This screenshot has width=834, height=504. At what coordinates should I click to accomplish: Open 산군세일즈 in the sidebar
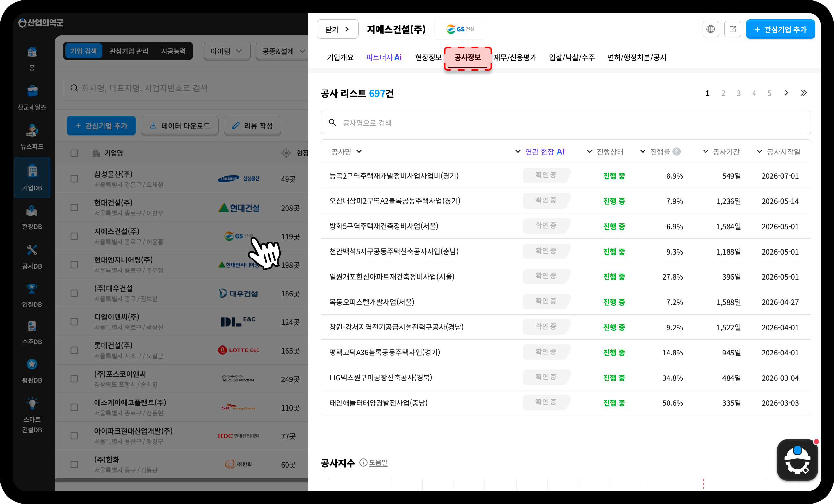pyautogui.click(x=32, y=91)
